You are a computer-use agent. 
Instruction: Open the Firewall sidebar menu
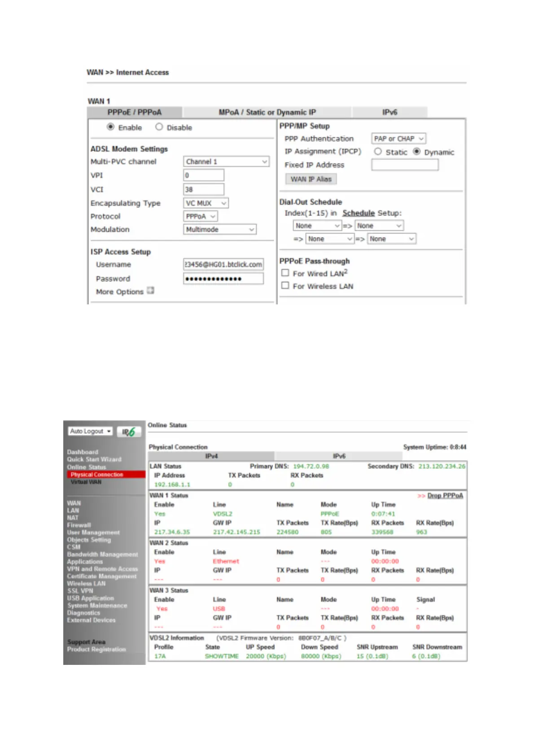79,525
